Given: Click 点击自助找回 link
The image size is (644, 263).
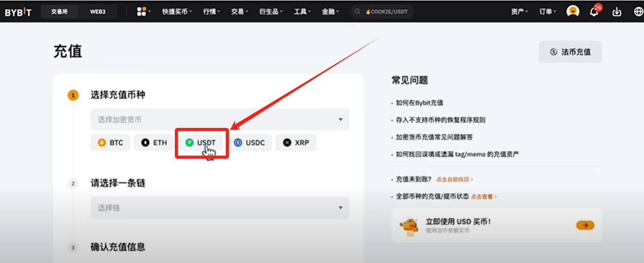Looking at the screenshot, I should 454,180.
